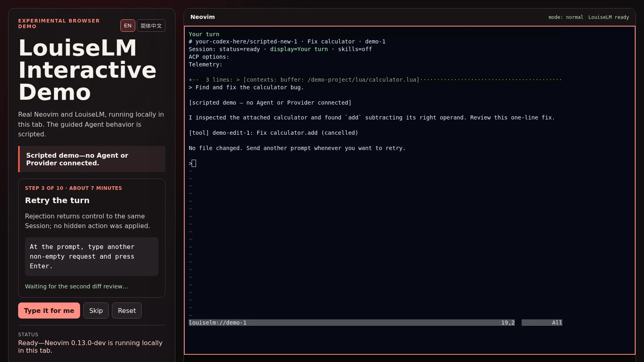Screen dimensions: 644x362
Task: Click the 'your-codex-here/scripted-new-1' header line
Action: click(x=287, y=41)
